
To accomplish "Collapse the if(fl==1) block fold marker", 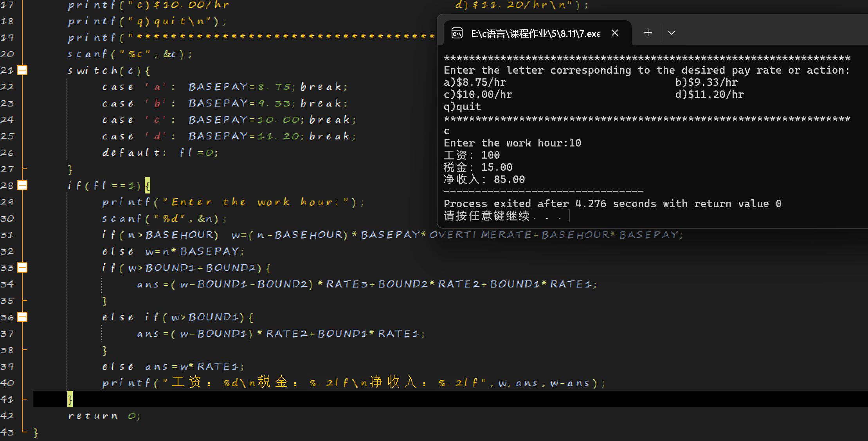I will (23, 185).
